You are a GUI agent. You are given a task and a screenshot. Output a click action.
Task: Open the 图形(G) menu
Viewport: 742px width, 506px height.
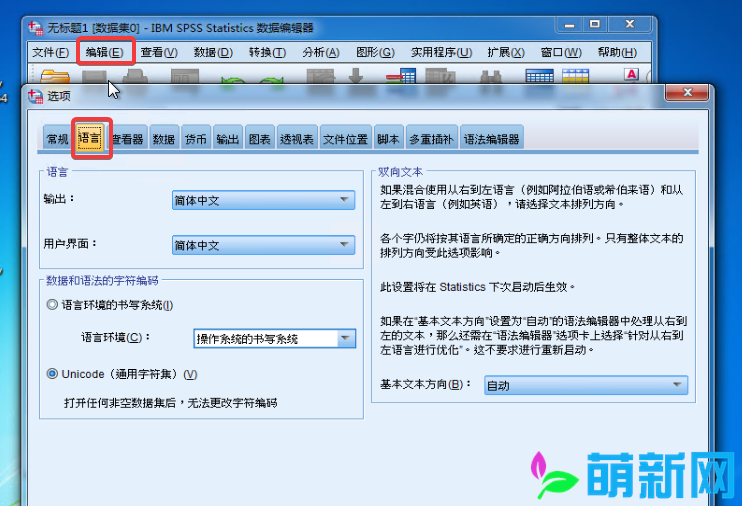pos(375,52)
